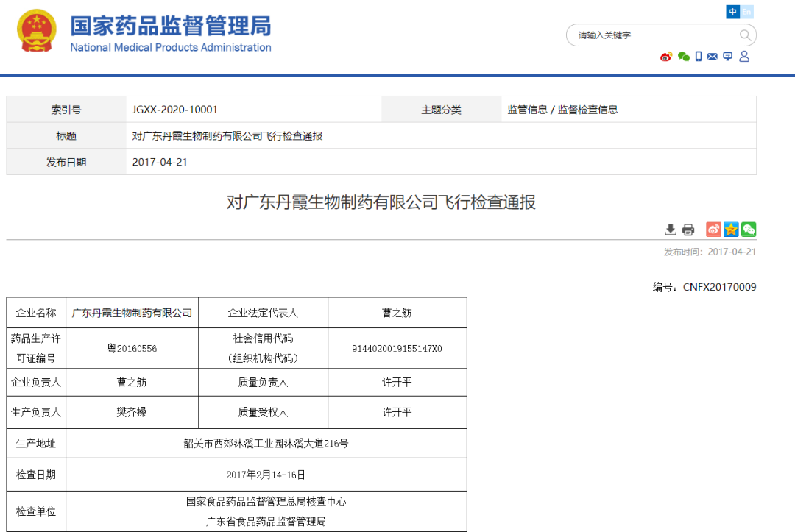Click the NMPA emblem logo
The height and width of the screenshot is (532, 795).
(x=35, y=32)
